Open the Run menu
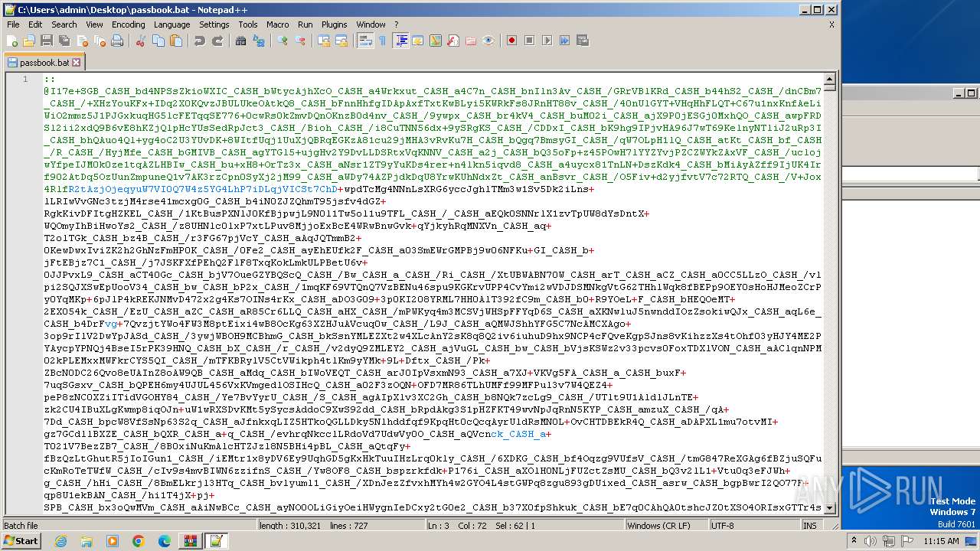The width and height of the screenshot is (980, 551). click(x=305, y=24)
